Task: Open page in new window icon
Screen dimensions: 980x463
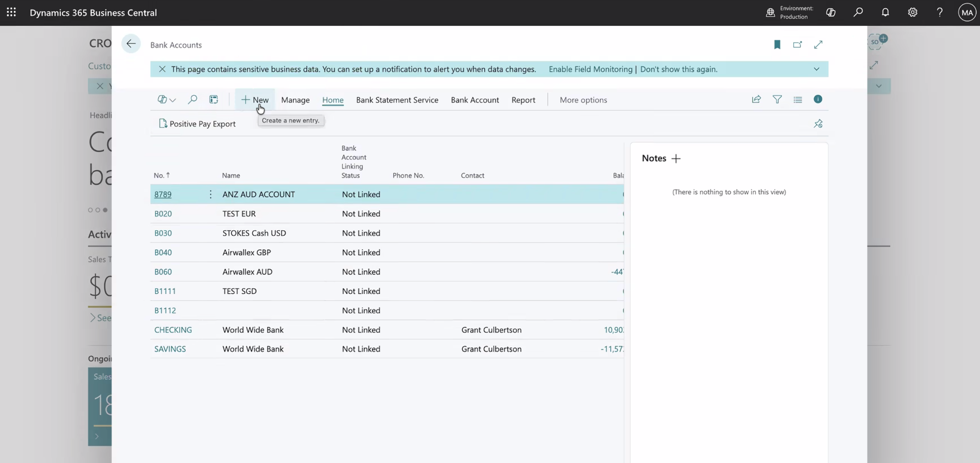Action: (797, 45)
